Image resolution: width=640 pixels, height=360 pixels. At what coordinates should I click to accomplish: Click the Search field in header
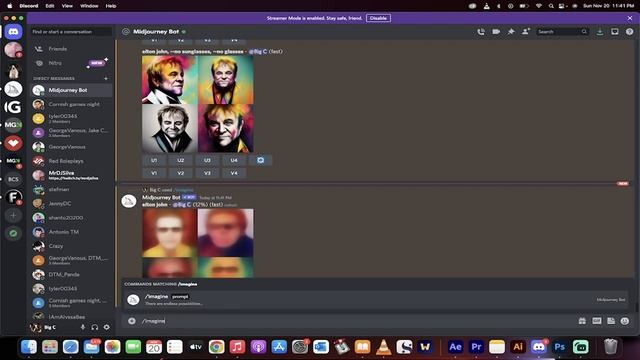(x=562, y=31)
